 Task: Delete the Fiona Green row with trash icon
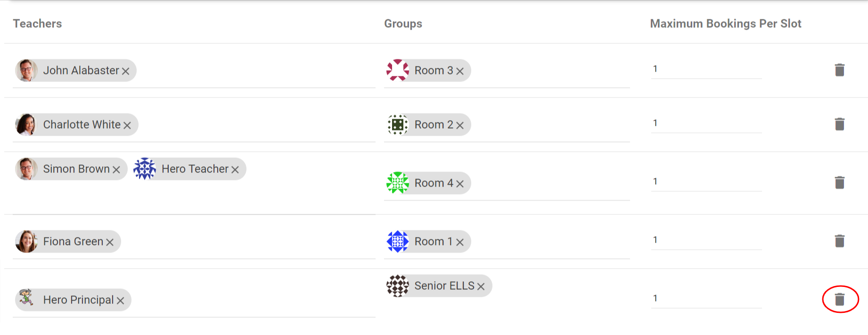840,240
